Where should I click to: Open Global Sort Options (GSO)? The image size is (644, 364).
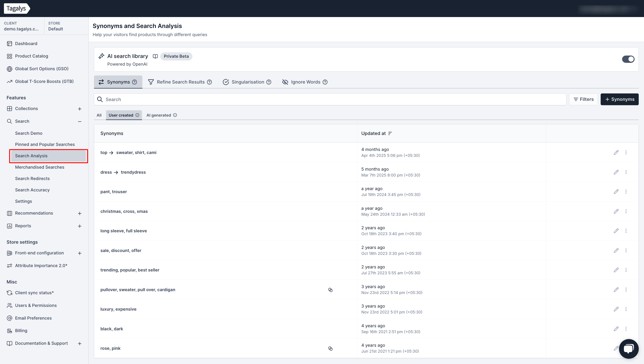click(x=42, y=69)
